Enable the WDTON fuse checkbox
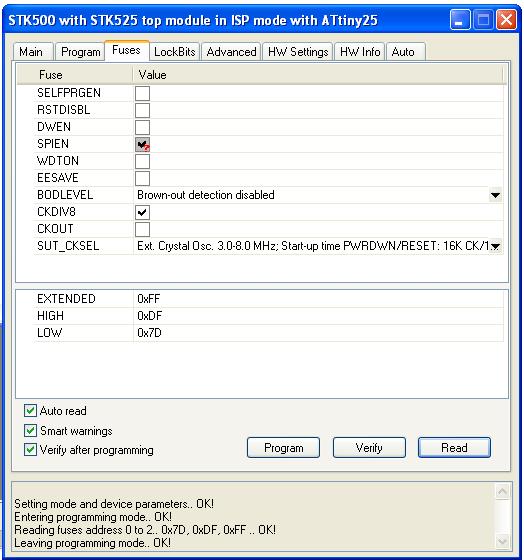 click(x=142, y=161)
